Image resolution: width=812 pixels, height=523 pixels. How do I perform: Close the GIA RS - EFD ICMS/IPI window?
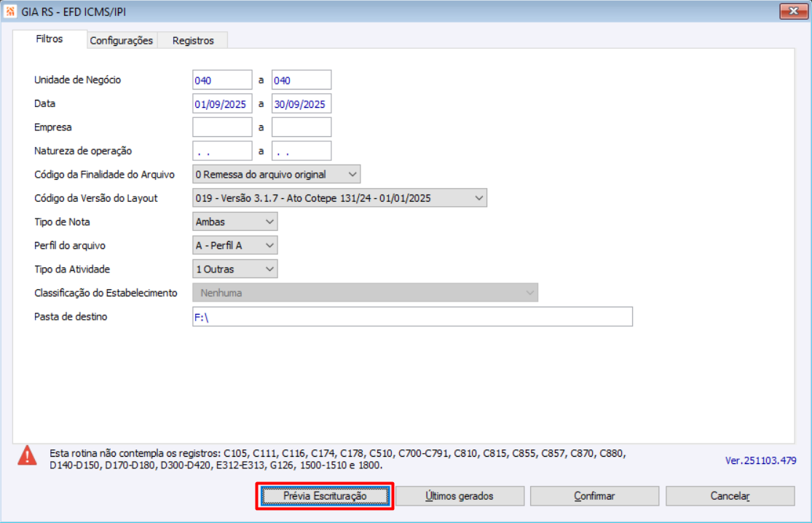(x=793, y=11)
